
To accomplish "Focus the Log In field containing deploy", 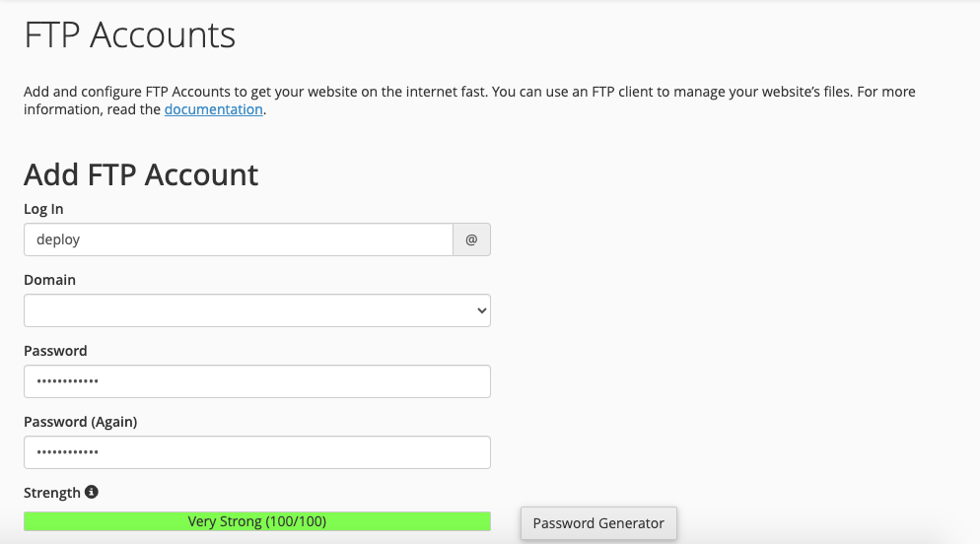I will [238, 239].
